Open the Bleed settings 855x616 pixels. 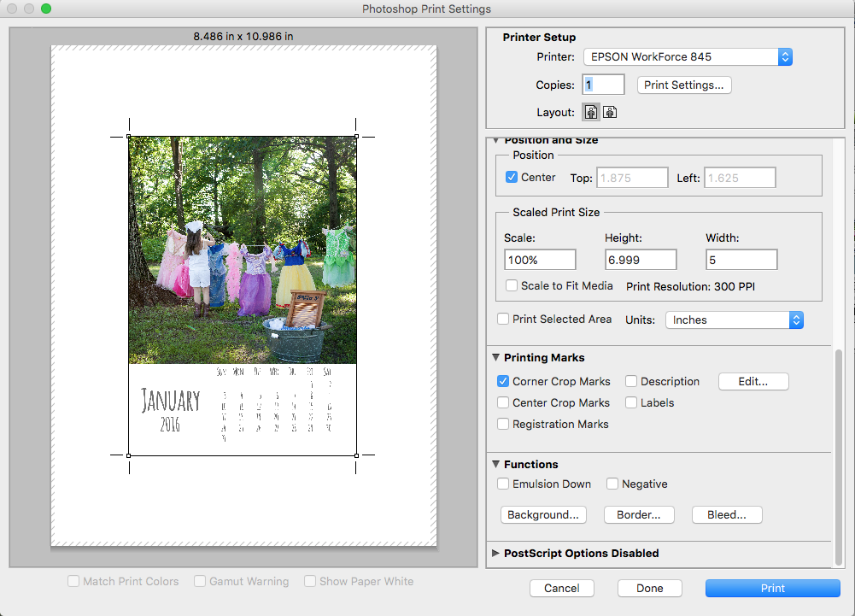[727, 514]
